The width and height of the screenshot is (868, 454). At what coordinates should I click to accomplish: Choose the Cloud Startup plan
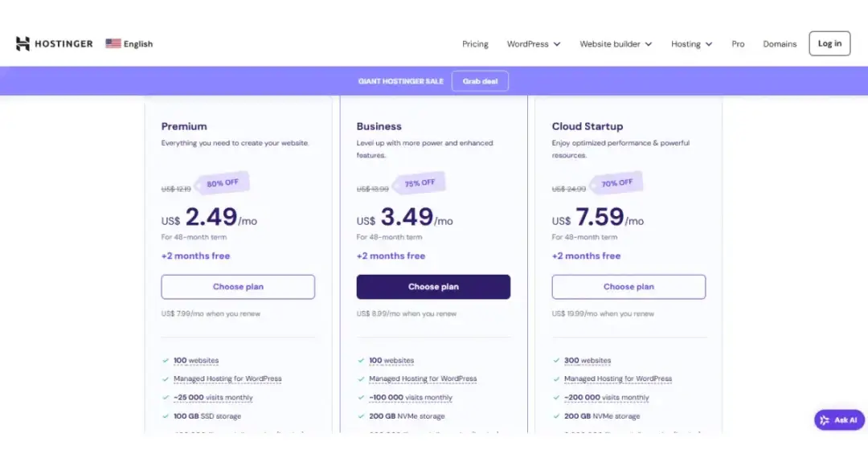click(628, 287)
